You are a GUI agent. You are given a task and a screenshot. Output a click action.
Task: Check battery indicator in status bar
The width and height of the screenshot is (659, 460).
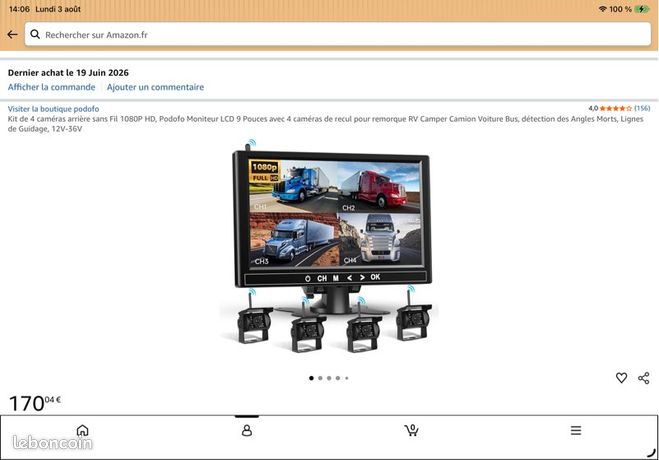pyautogui.click(x=642, y=9)
